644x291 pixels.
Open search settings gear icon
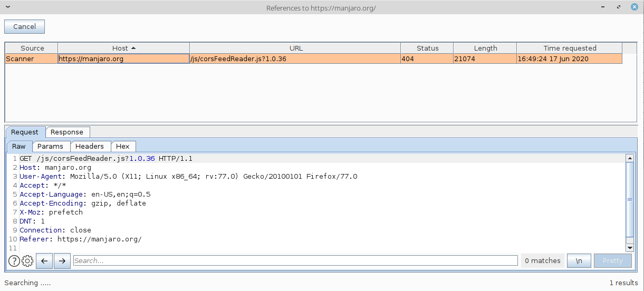click(x=27, y=260)
